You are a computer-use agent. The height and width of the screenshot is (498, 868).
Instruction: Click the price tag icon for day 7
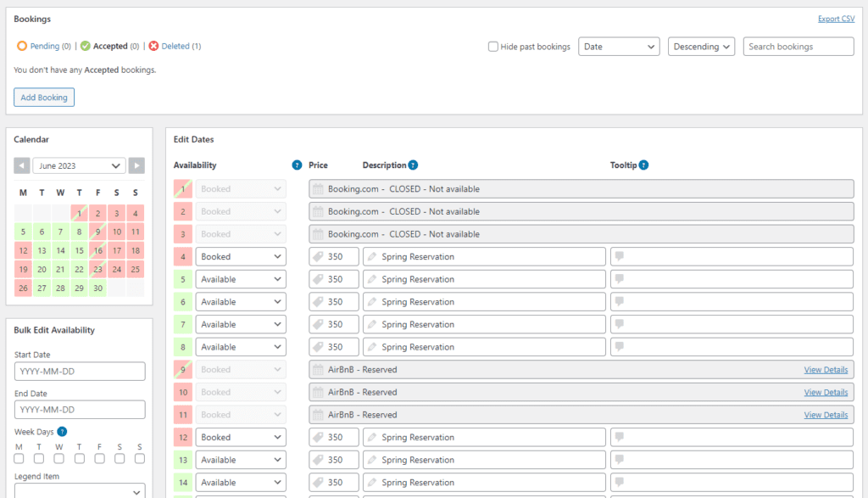coord(318,324)
